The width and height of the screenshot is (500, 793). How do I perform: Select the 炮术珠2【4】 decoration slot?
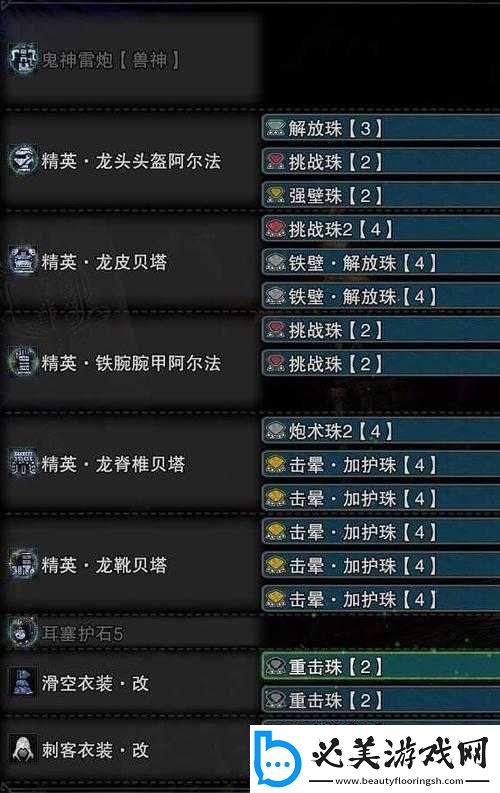pos(381,431)
